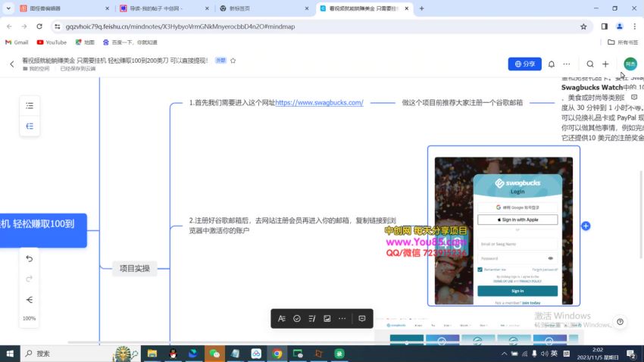
Task: Open File Explorer from taskbar
Action: (152, 354)
